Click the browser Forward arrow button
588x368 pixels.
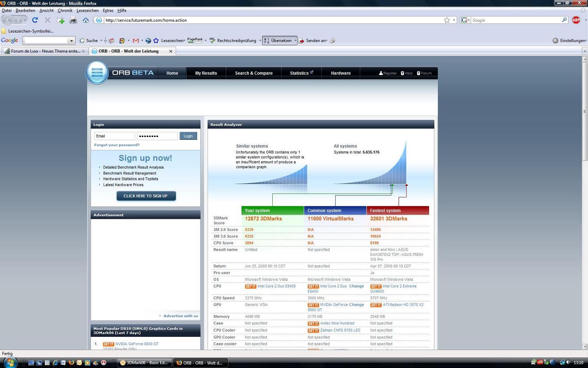18,20
